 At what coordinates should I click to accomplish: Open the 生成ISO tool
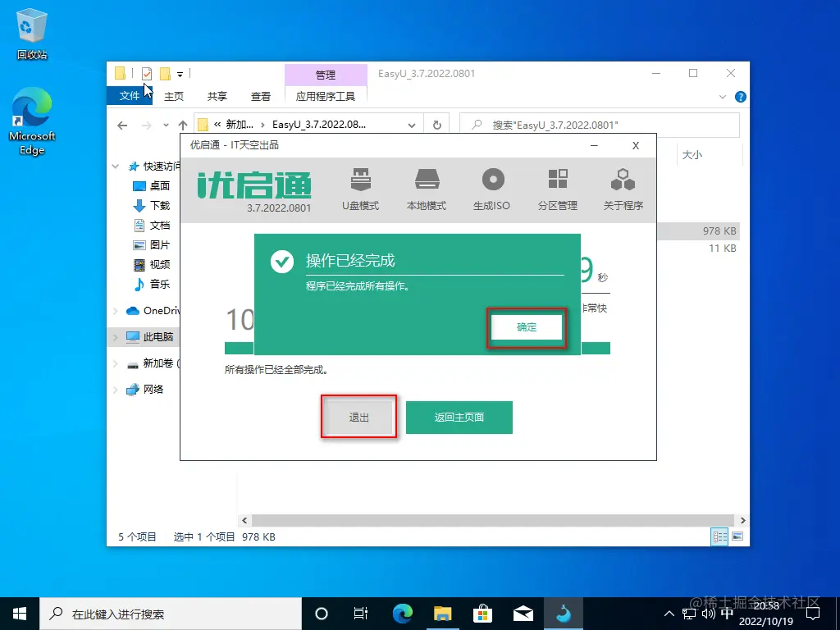pyautogui.click(x=492, y=189)
